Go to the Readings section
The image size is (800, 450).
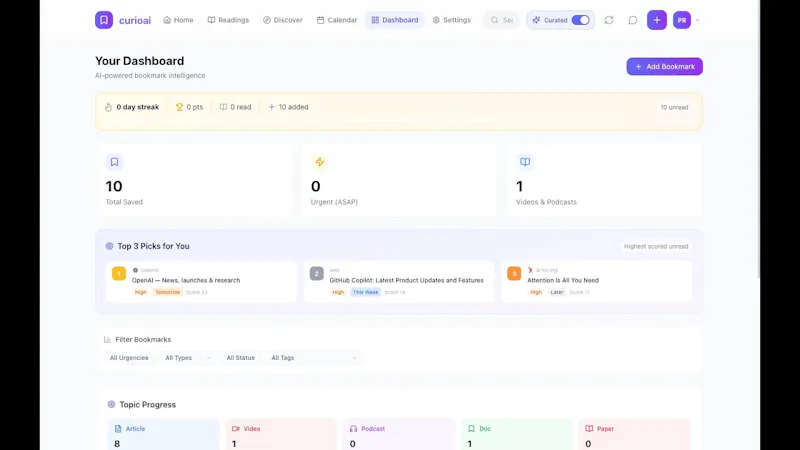(x=228, y=20)
